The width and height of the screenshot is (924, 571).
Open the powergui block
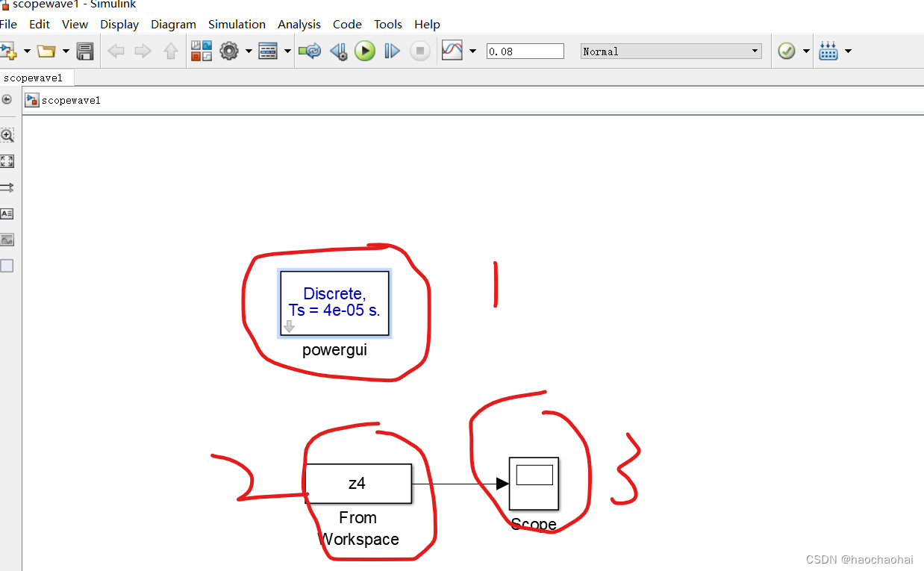[334, 303]
